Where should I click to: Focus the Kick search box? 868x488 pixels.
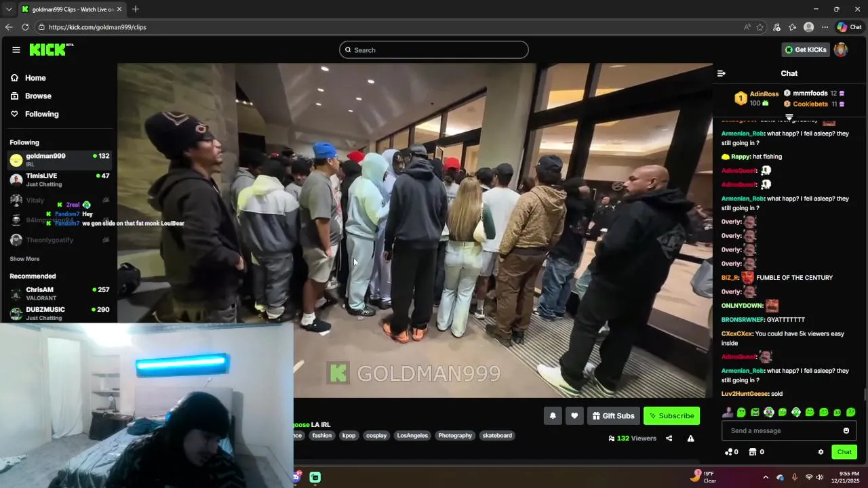pos(434,49)
